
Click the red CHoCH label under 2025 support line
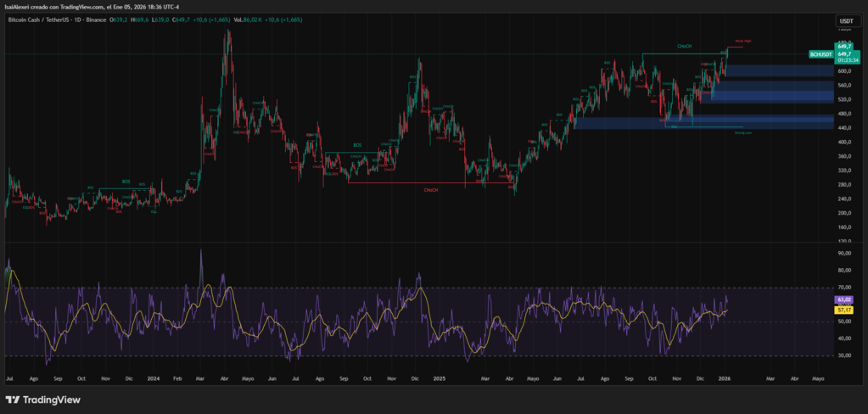point(431,190)
